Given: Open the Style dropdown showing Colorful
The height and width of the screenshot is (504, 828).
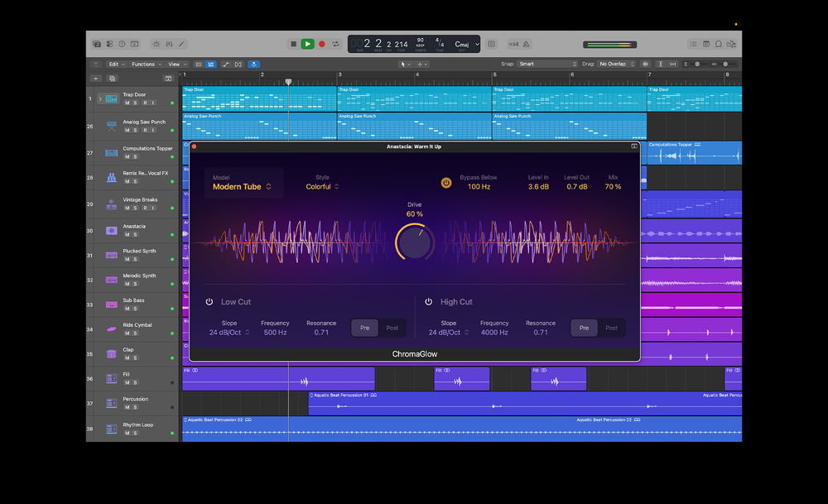Looking at the screenshot, I should pos(322,186).
